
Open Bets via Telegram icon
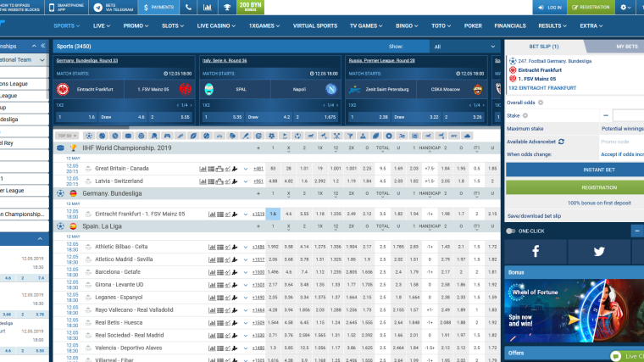pyautogui.click(x=97, y=8)
